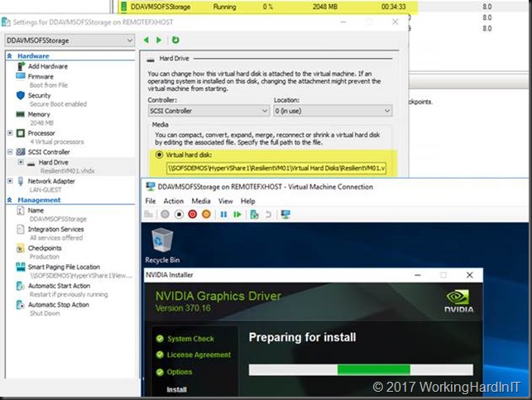532x400 pixels.
Task: Close the Settings for DDAVMSOFSStorage window
Action: [x=395, y=22]
